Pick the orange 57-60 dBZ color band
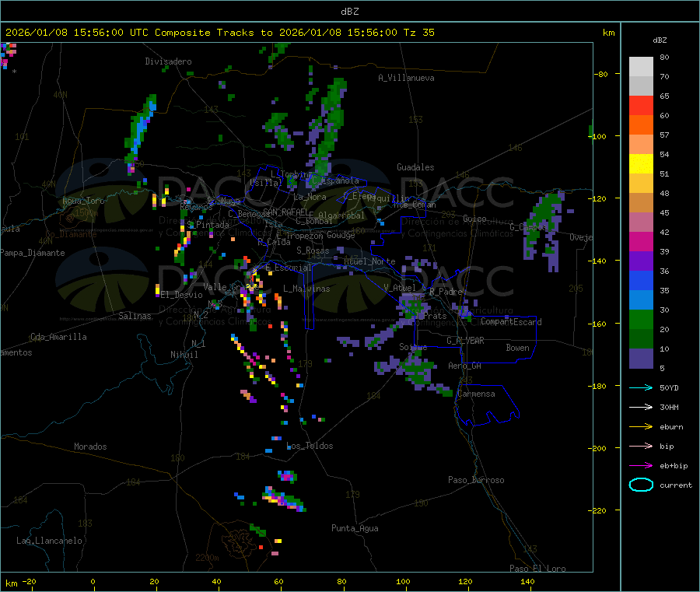This screenshot has height=592, width=700. (641, 125)
